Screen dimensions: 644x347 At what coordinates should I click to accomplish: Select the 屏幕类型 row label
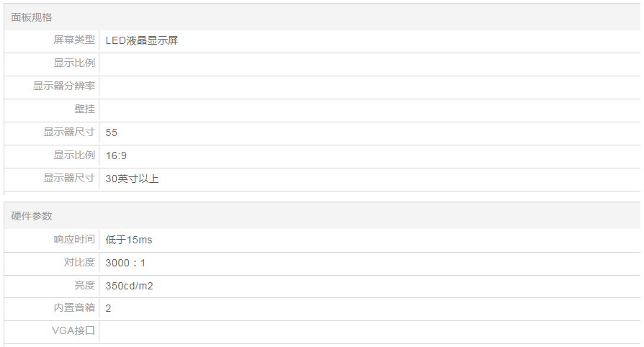click(x=74, y=40)
